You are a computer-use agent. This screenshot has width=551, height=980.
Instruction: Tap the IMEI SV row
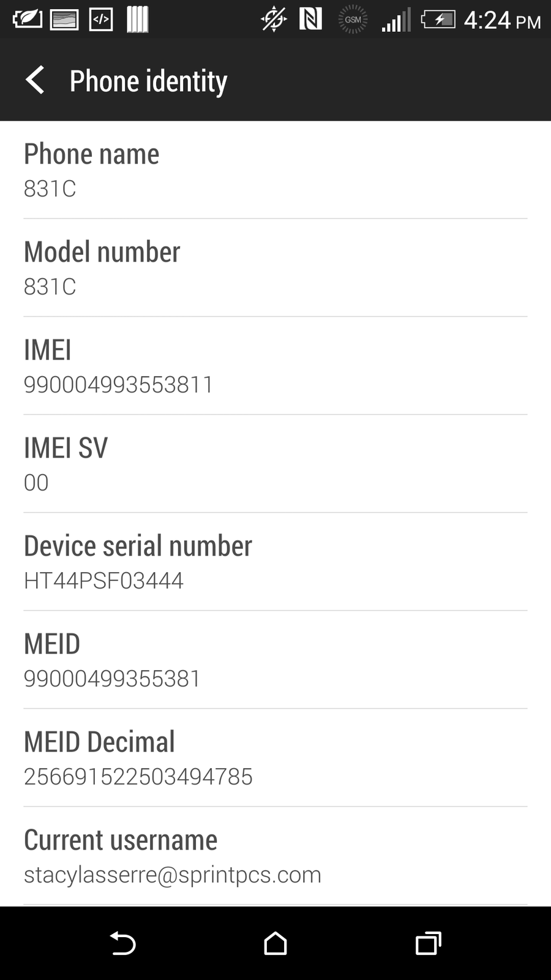tap(275, 464)
